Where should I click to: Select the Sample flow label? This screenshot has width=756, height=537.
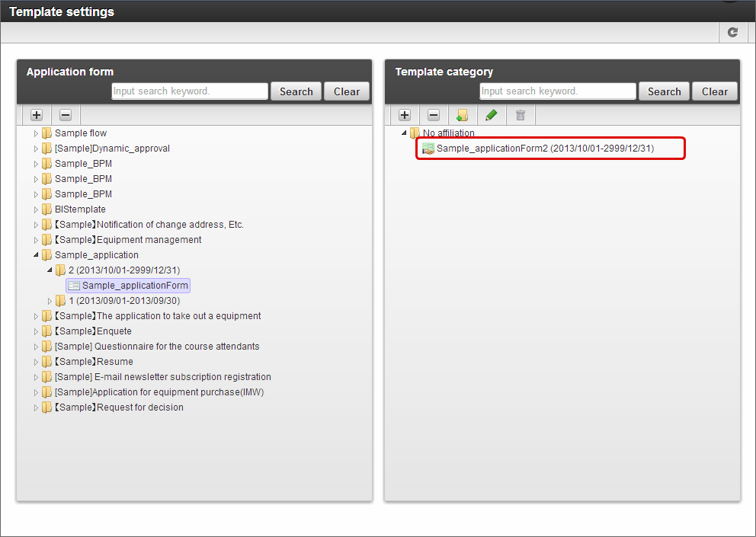tap(81, 133)
